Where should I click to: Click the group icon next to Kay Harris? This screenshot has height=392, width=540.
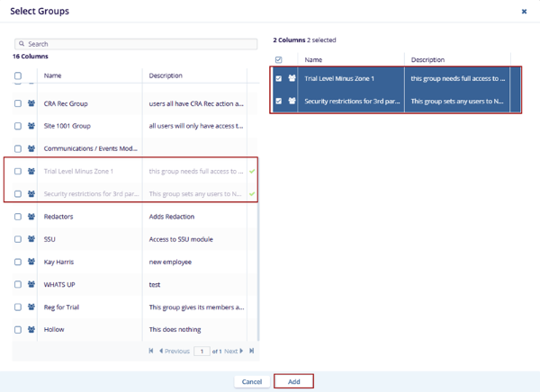[31, 262]
